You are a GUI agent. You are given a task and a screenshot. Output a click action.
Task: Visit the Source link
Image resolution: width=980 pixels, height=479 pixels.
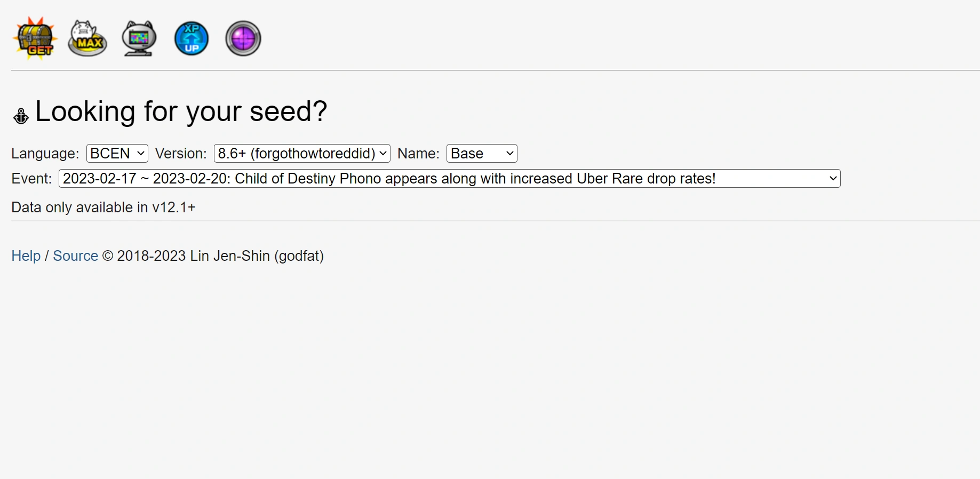[x=75, y=256]
